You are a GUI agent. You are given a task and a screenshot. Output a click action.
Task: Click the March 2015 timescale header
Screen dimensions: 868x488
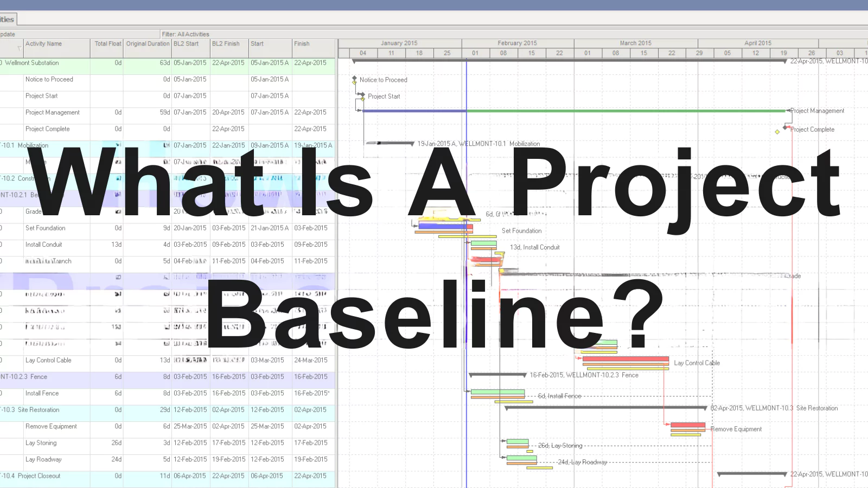(636, 43)
